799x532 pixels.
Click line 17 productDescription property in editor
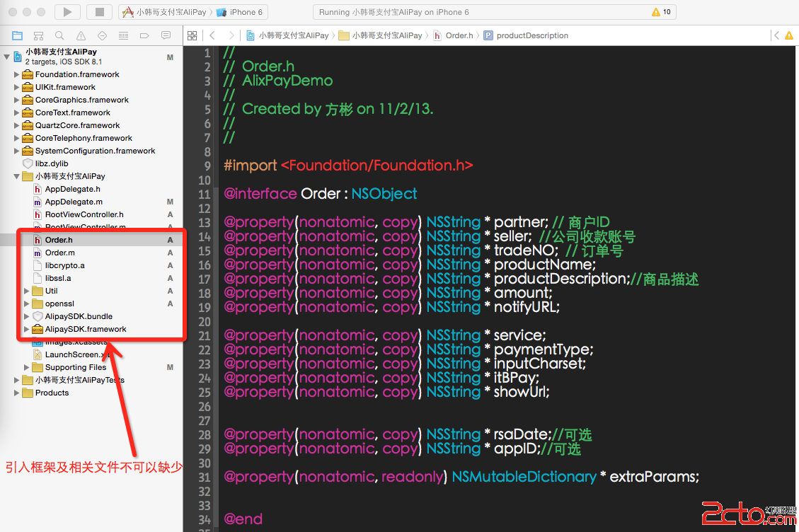tap(561, 279)
